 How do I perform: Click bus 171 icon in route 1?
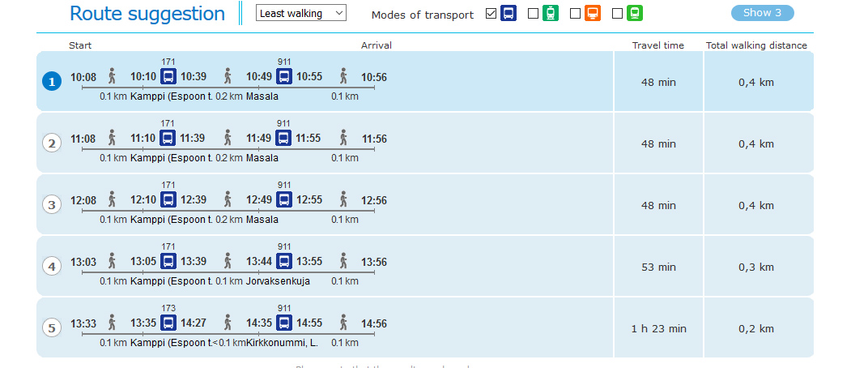pos(168,76)
